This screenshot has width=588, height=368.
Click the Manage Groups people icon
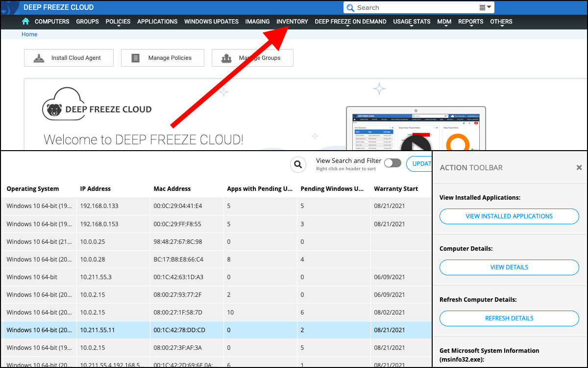coord(226,58)
